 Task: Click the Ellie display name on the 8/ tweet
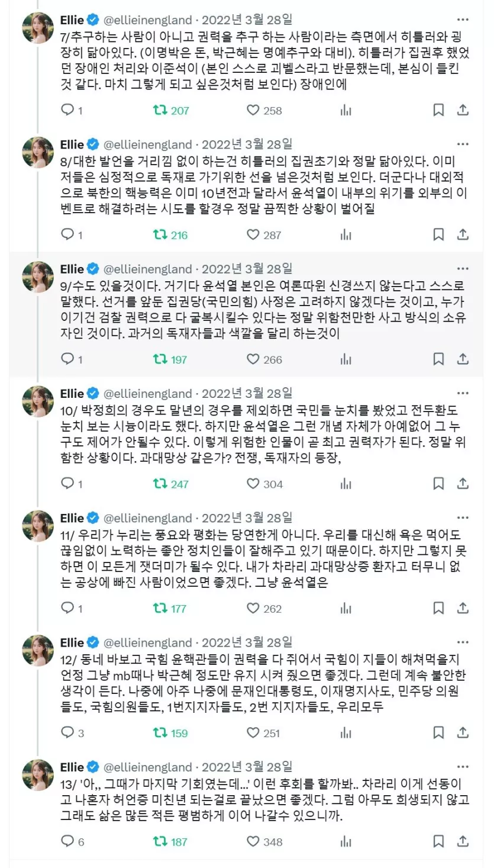coord(72,144)
